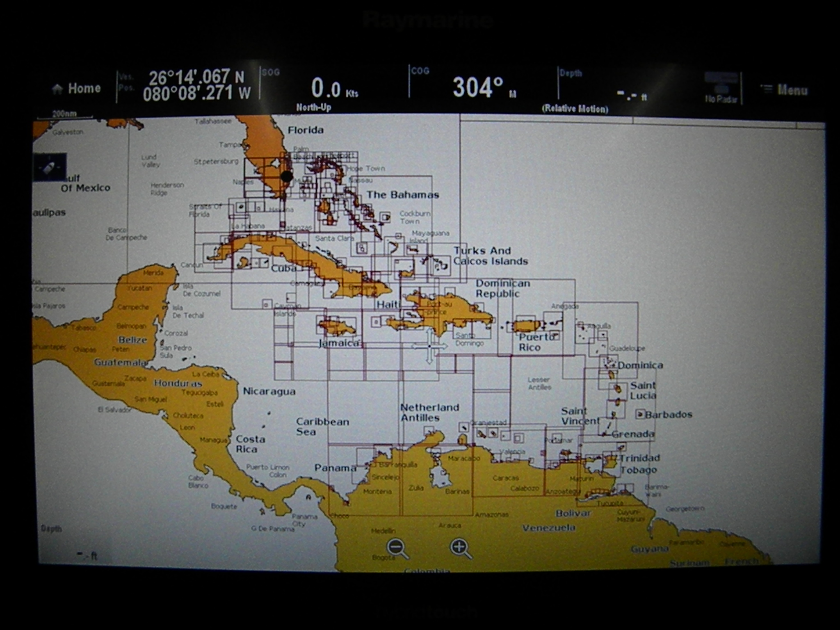Tap the Costa Rica label
The height and width of the screenshot is (630, 840).
251,444
